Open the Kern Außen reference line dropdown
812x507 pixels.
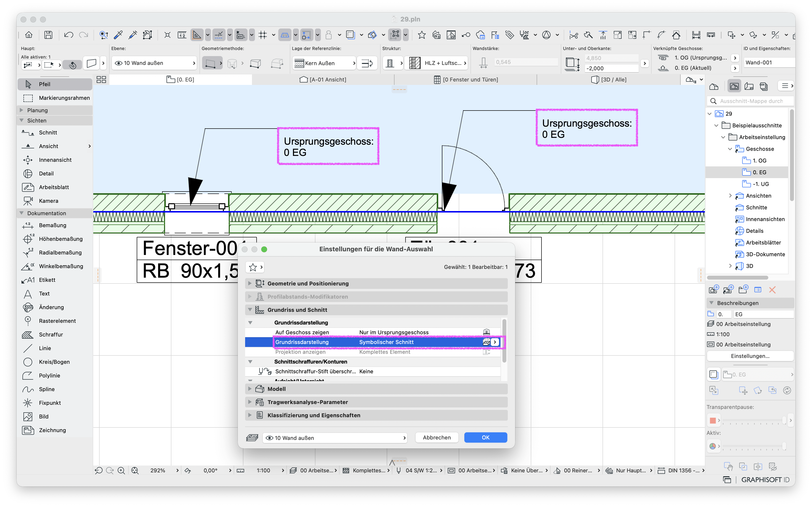click(324, 63)
